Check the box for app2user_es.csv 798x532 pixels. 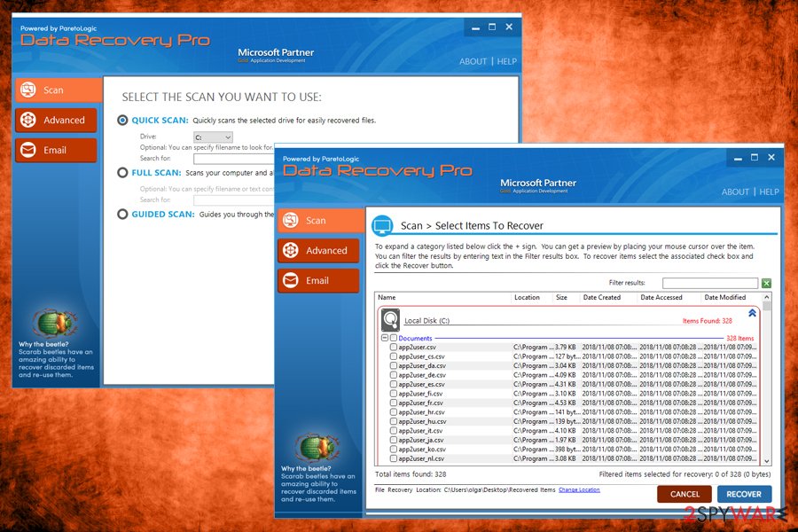[394, 384]
